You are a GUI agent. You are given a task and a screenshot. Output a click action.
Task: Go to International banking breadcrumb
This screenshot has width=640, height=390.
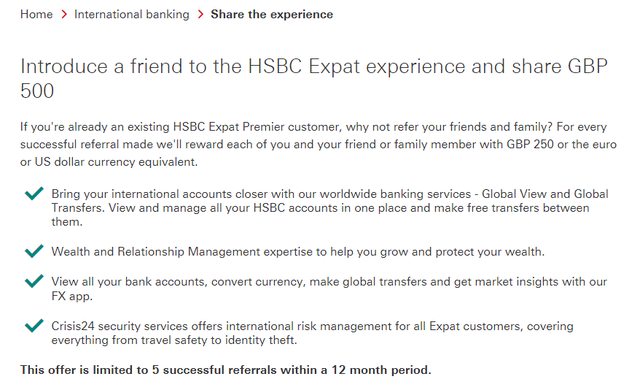[x=131, y=14]
